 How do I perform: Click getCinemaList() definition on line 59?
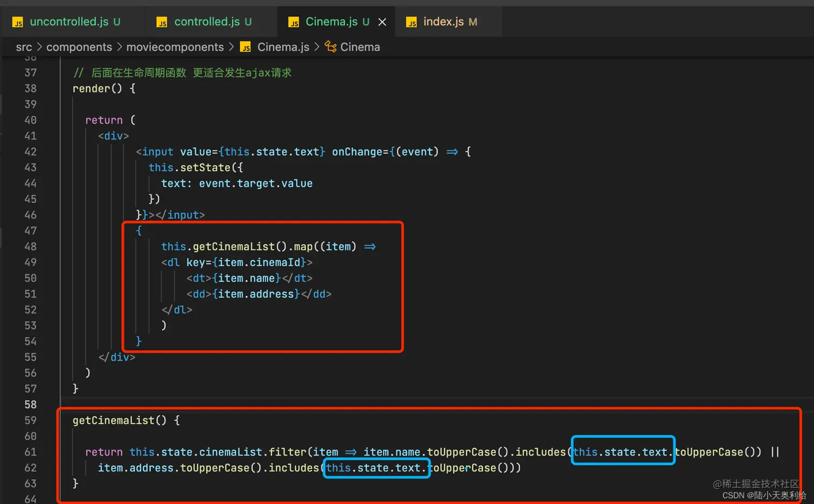pyautogui.click(x=120, y=421)
